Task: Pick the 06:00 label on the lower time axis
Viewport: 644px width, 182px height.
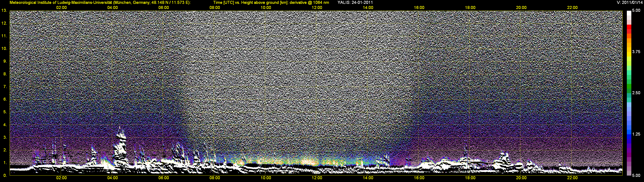Action: pyautogui.click(x=164, y=178)
